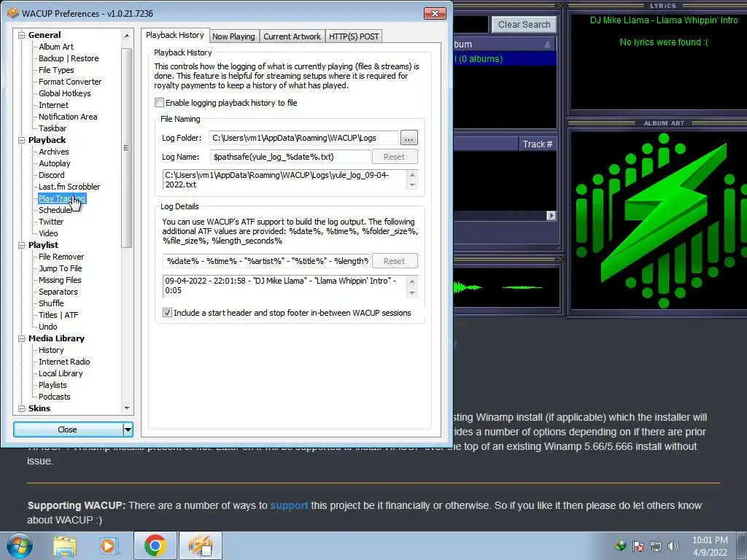This screenshot has height=560, width=747.
Task: Open volume control in system tray
Action: coord(673,546)
